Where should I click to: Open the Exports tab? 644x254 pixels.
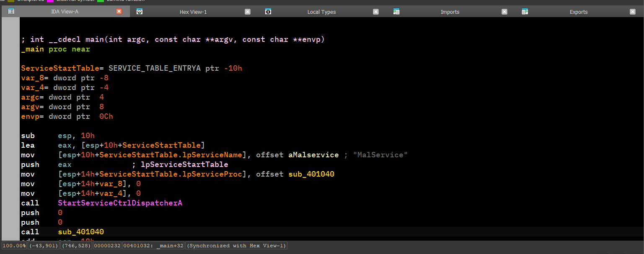(x=578, y=12)
